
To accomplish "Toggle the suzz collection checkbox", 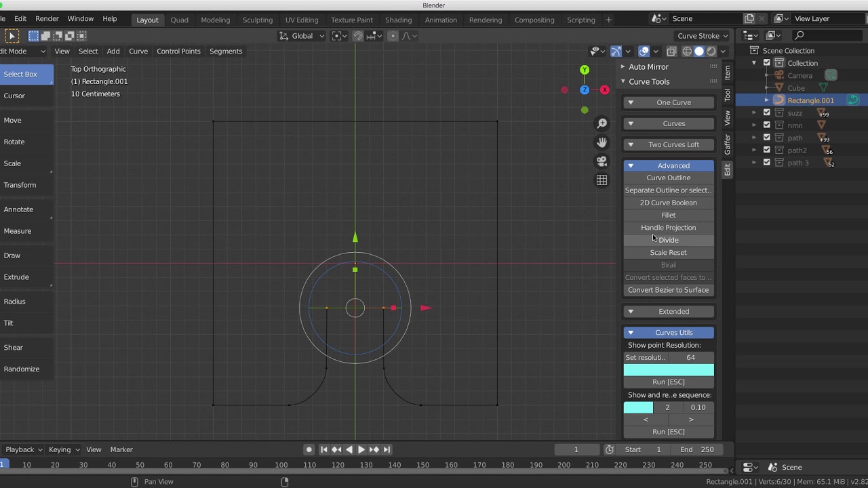I will click(x=767, y=113).
